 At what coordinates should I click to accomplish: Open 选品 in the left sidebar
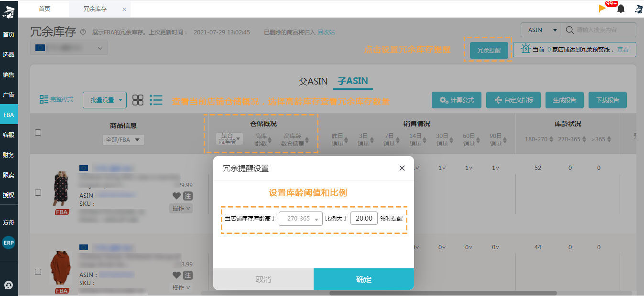pyautogui.click(x=9, y=54)
